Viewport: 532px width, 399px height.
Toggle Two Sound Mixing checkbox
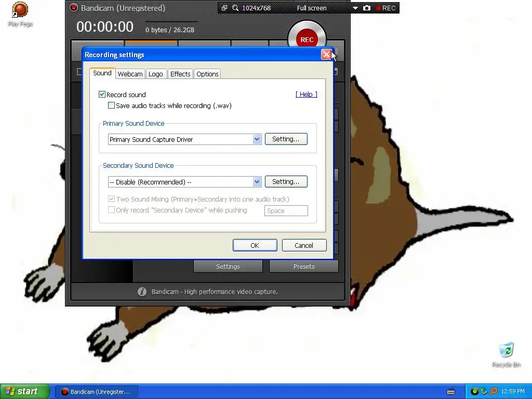coord(111,199)
